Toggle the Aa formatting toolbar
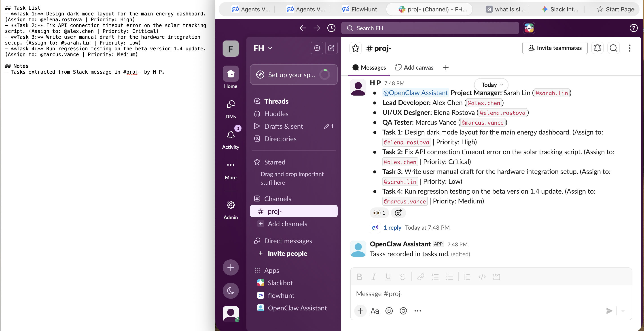The height and width of the screenshot is (331, 644). pos(375,311)
